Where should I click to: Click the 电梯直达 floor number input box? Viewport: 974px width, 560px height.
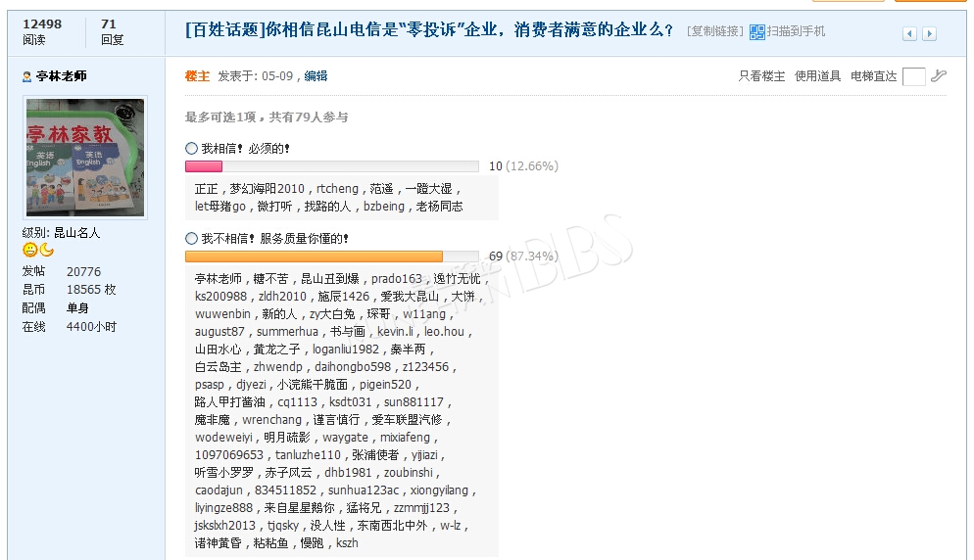point(913,76)
